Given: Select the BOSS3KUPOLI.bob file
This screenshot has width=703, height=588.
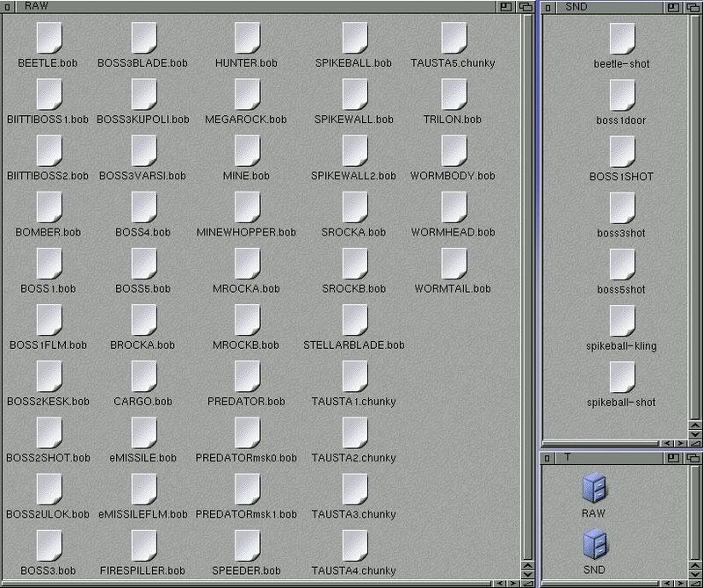Looking at the screenshot, I should [143, 94].
